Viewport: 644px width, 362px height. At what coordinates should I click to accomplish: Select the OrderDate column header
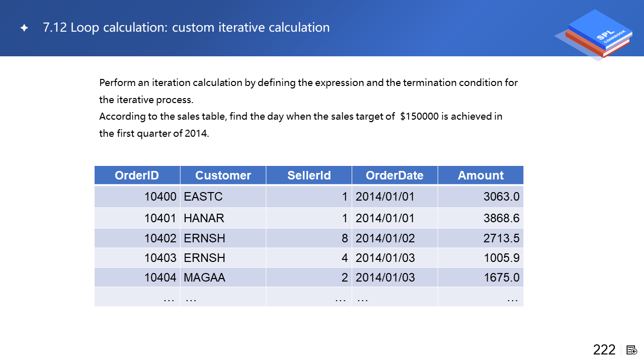point(394,175)
